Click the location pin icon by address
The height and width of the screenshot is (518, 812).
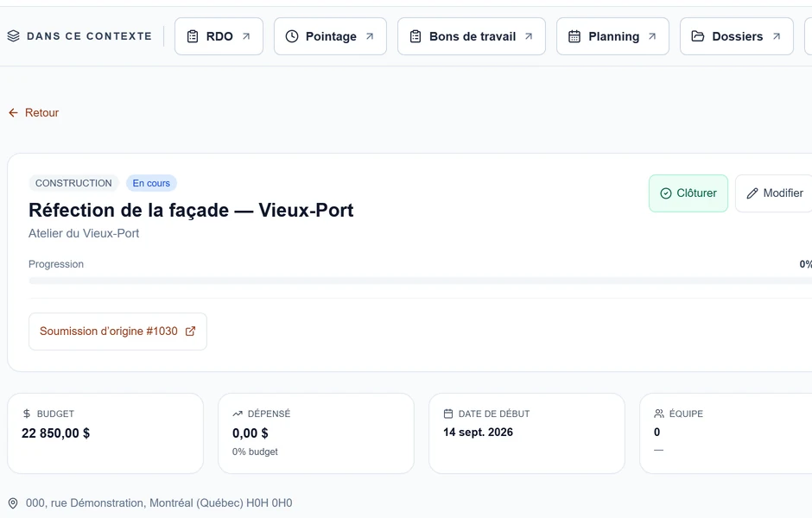(x=14, y=503)
